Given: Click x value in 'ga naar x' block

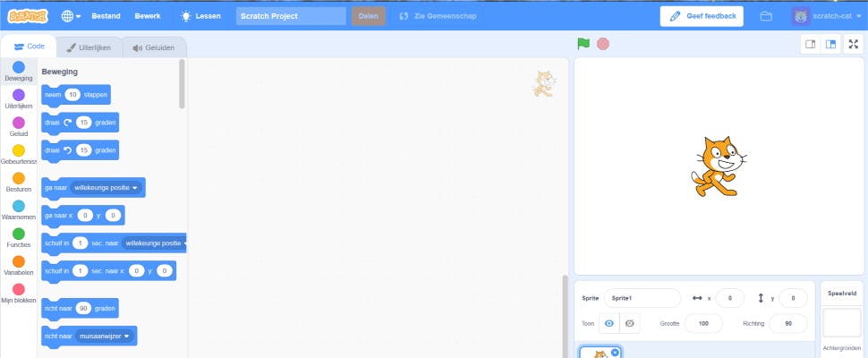Looking at the screenshot, I should [85, 215].
